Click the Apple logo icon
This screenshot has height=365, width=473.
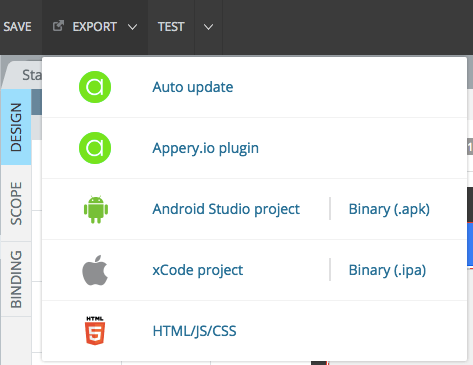click(95, 270)
